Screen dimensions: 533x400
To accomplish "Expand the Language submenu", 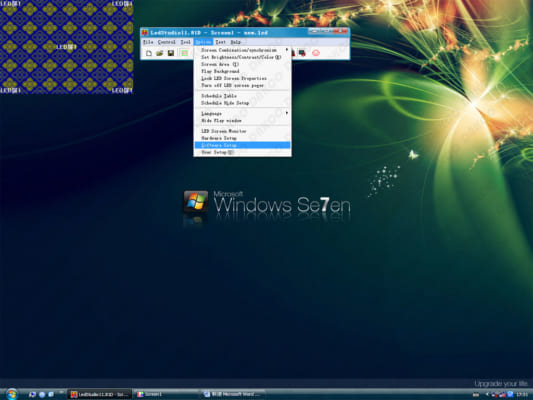I will tap(242, 113).
